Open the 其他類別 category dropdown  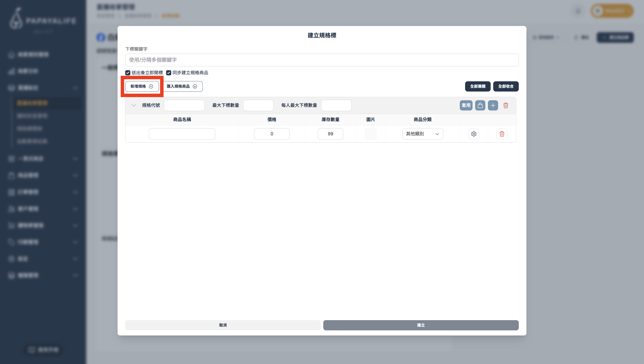(x=422, y=134)
